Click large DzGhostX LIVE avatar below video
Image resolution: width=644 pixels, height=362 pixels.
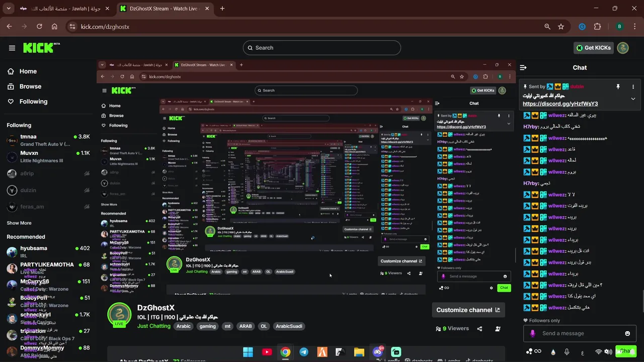(119, 316)
